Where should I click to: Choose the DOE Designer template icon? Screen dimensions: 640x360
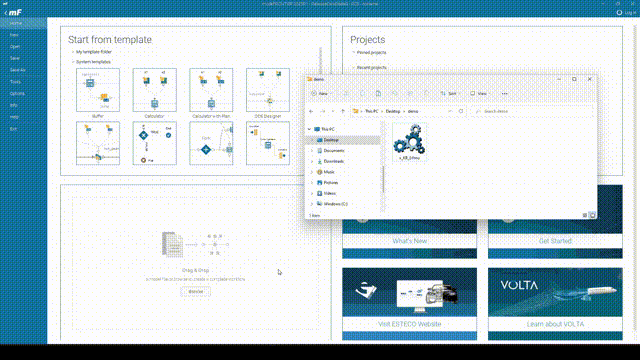268,90
